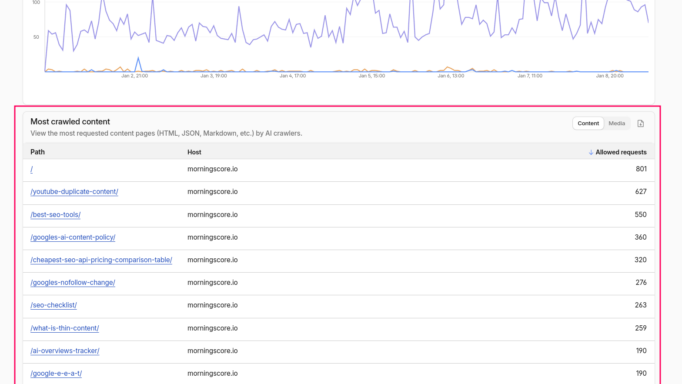Click the Jan 5, 15:00 chart axis label
682x384 pixels.
click(372, 76)
